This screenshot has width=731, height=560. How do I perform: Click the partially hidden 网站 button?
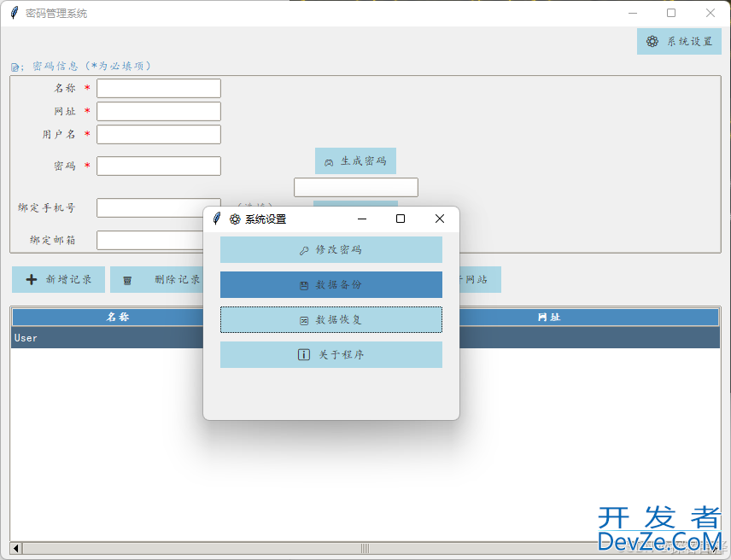click(x=480, y=279)
